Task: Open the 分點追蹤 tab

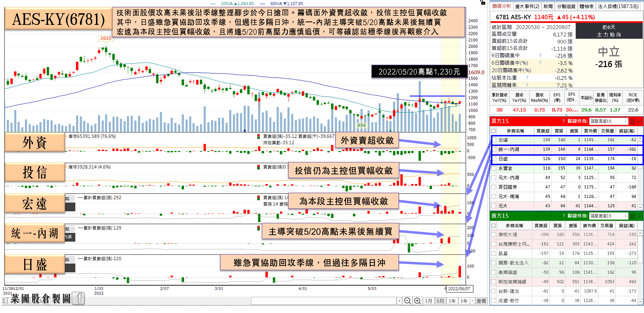Action: tap(566, 6)
